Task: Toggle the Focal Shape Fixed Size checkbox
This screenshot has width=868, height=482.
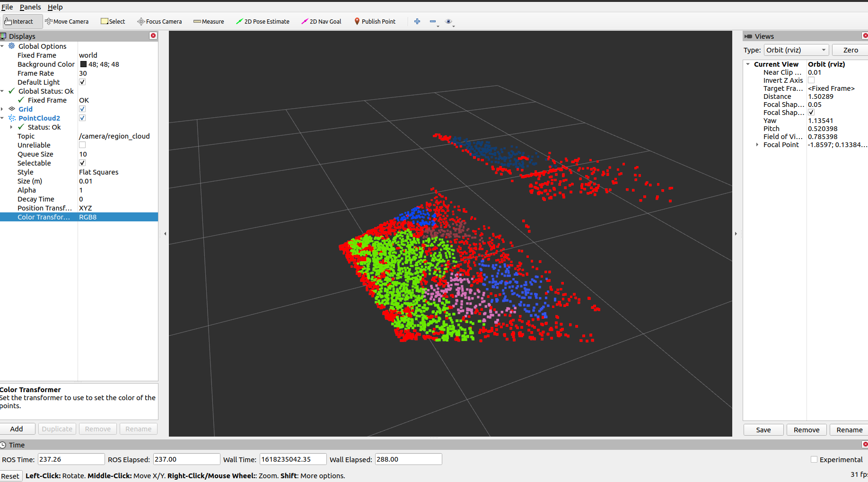Action: [811, 113]
